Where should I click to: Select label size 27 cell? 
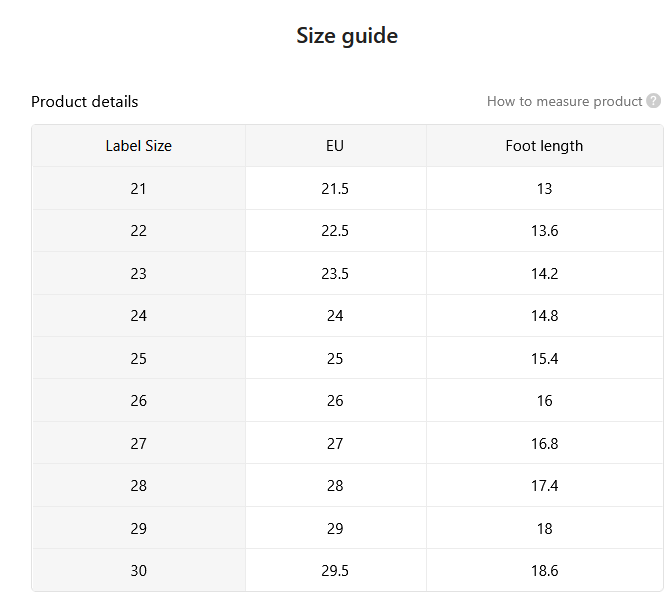pyautogui.click(x=139, y=443)
